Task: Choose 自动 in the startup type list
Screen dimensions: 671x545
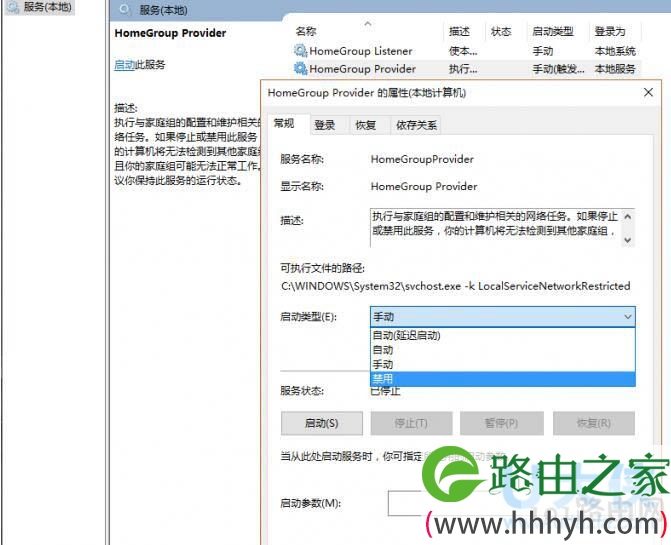Action: coord(502,350)
